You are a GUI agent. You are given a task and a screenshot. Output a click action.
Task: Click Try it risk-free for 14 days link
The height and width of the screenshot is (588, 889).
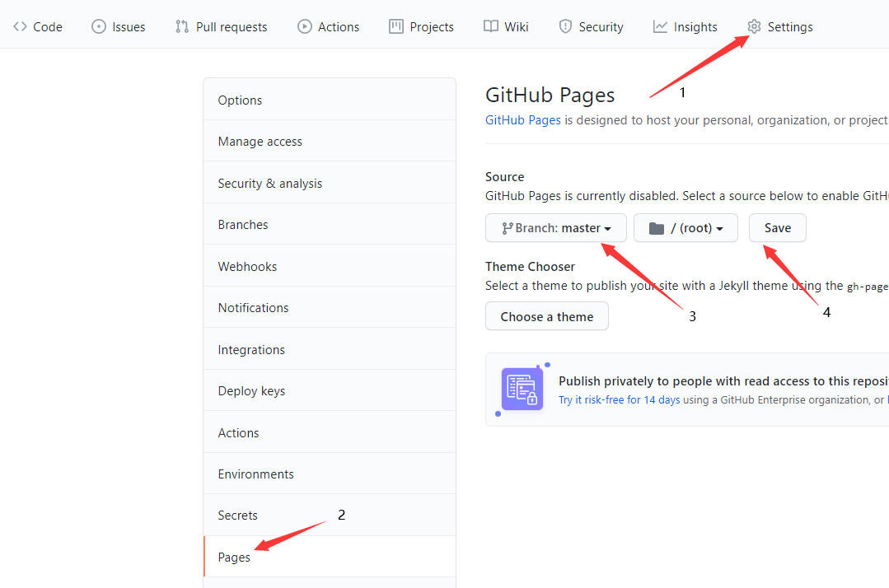(x=619, y=400)
